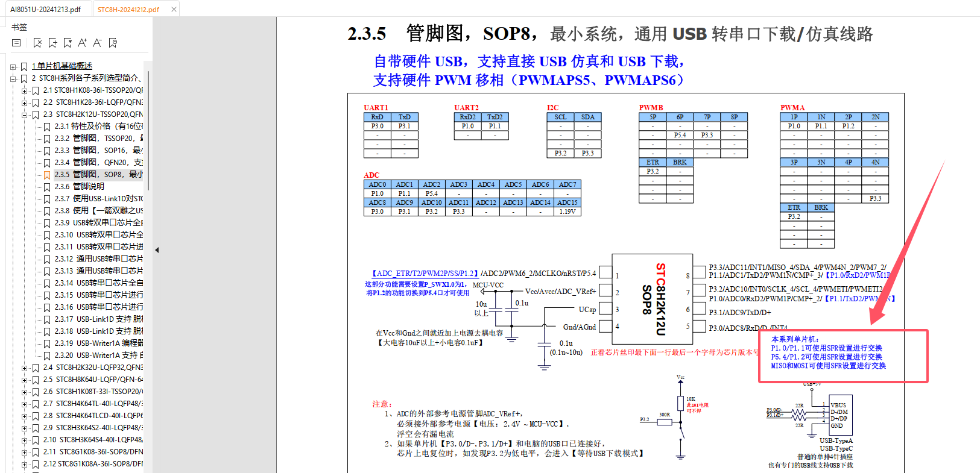Open bookmark 2.3.6 管脚说明
The image size is (980, 473).
pos(80,187)
